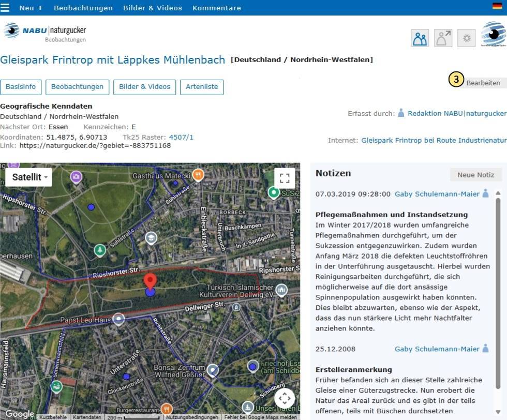Click the naturgucker.de gebiet link text
The image size is (507, 420).
[95, 145]
